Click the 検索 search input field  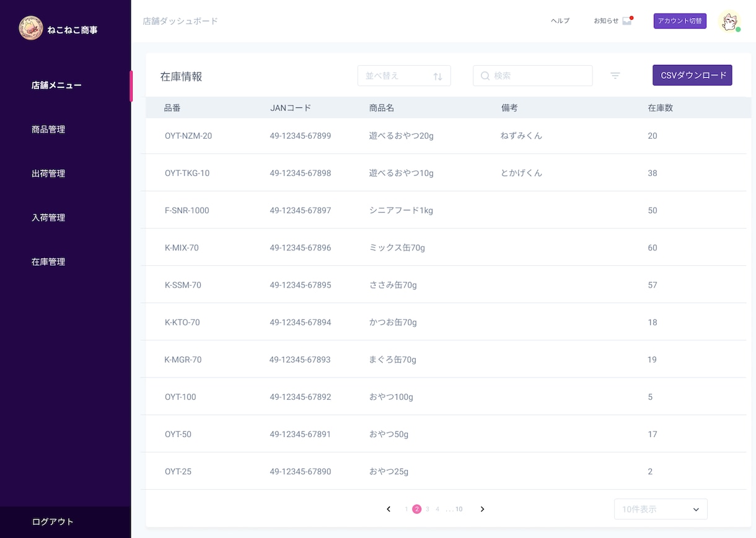point(532,76)
